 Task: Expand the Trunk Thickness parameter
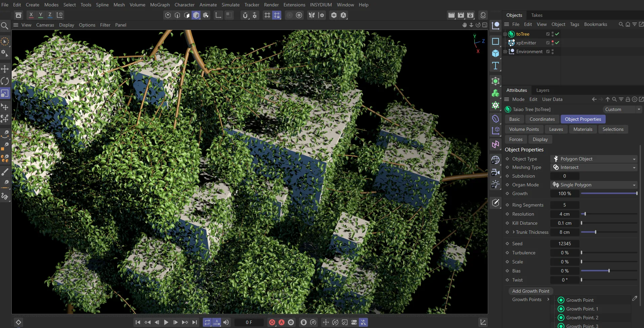[514, 232]
